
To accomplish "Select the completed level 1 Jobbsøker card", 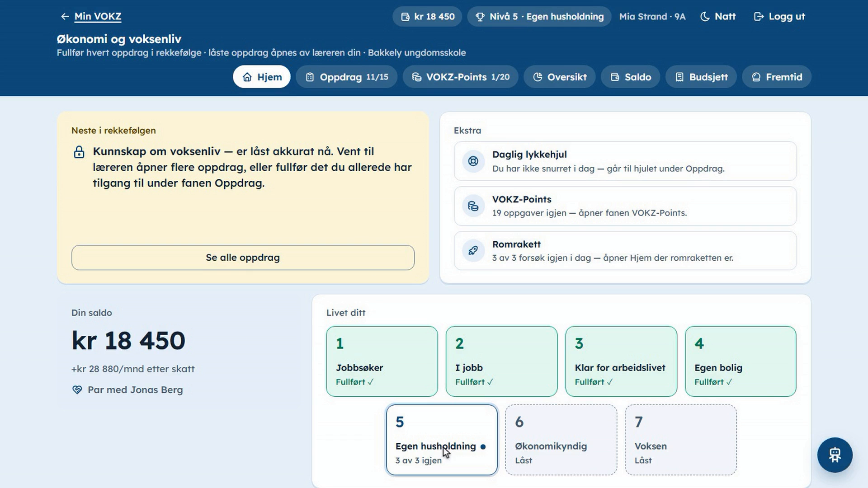I will pyautogui.click(x=382, y=361).
